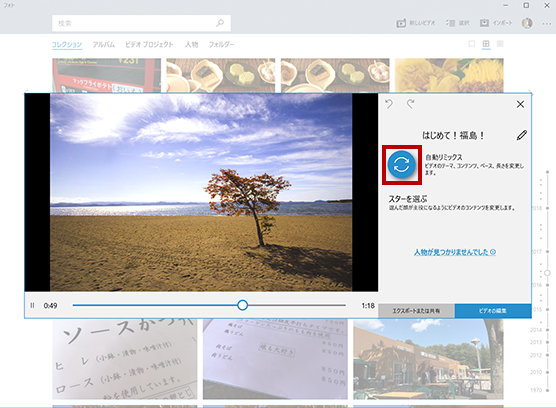Viewport: 556px width, 408px height.
Task: Click the new video toolbar icon
Action: pos(401,23)
